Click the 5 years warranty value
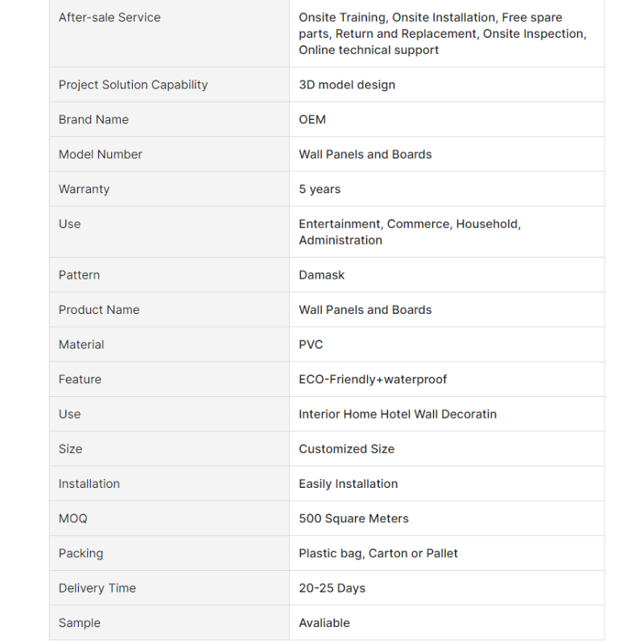Screen dimensions: 644x644 [320, 189]
